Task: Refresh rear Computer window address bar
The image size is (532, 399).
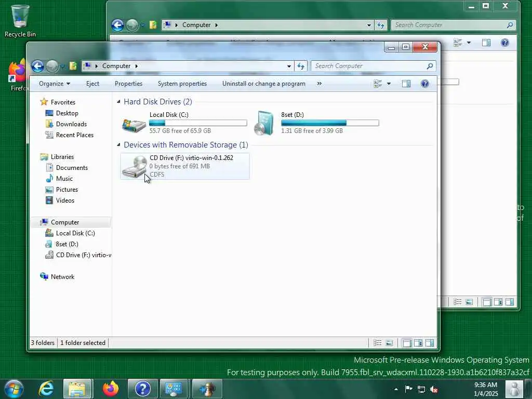Action: pos(381,25)
